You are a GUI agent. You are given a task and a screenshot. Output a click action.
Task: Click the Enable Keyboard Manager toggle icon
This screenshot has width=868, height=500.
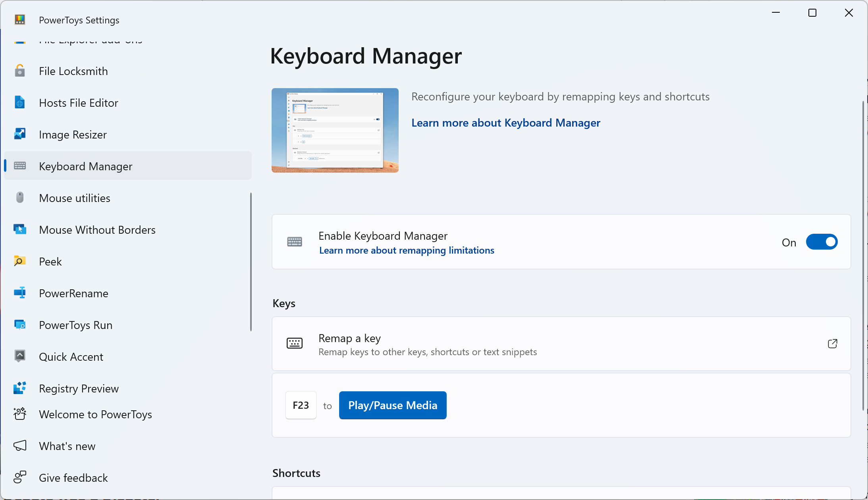click(823, 242)
